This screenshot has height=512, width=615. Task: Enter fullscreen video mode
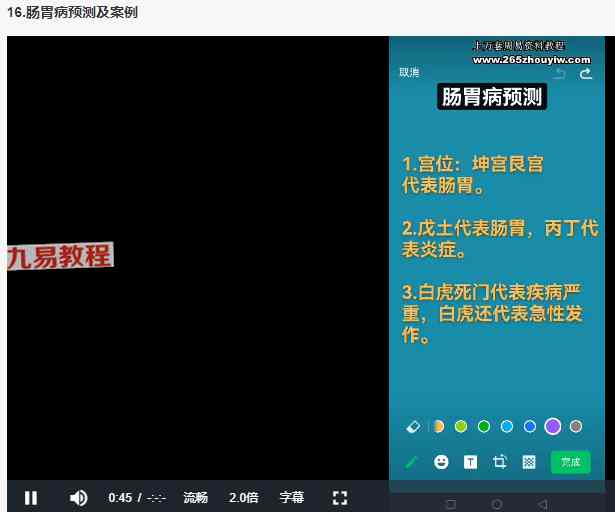339,497
